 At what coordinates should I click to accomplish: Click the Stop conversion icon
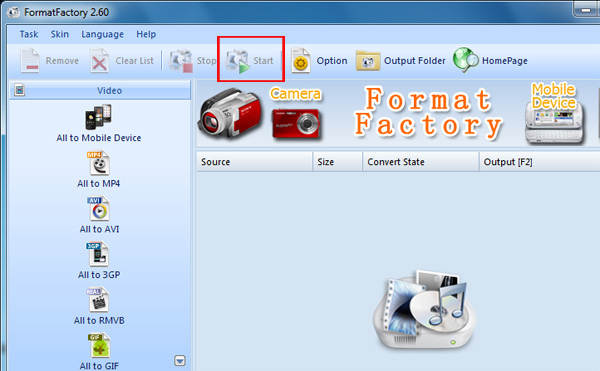(181, 60)
